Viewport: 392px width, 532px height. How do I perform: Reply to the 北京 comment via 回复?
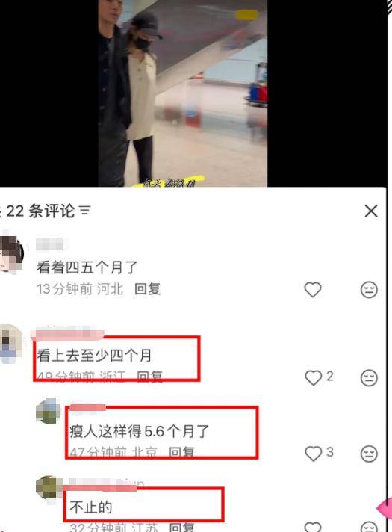coord(181,452)
